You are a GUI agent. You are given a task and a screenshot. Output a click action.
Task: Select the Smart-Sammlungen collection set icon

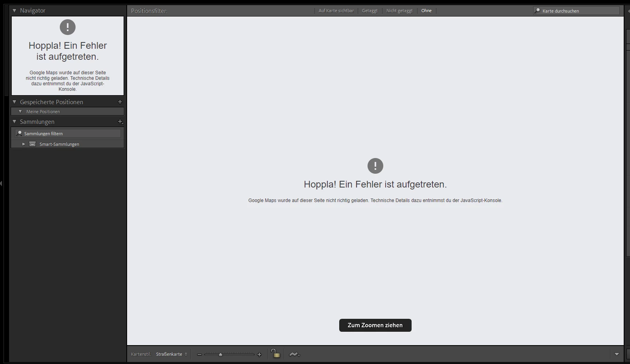pyautogui.click(x=33, y=144)
